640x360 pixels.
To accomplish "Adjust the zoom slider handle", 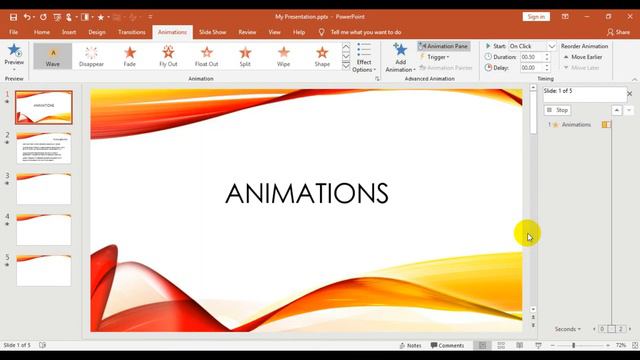I will pyautogui.click(x=573, y=345).
